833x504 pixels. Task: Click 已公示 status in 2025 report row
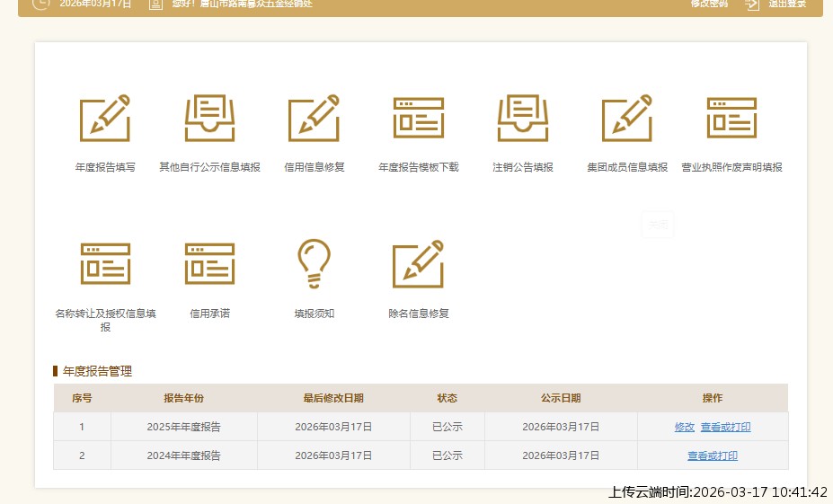448,427
